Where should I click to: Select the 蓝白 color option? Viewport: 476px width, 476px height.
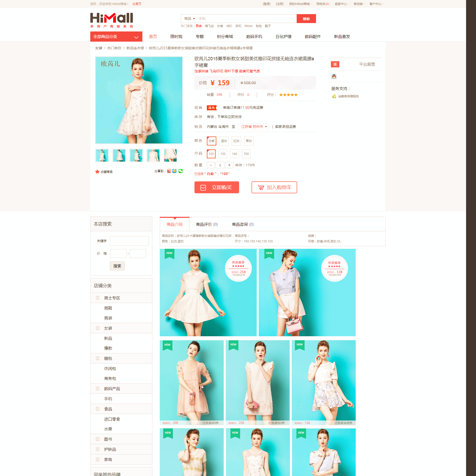point(224,141)
